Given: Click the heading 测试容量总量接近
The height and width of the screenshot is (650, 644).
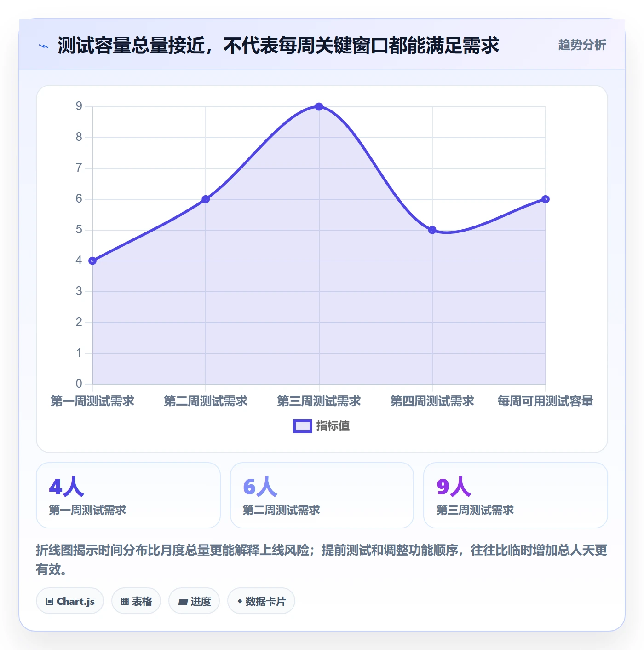Looking at the screenshot, I should click(131, 46).
